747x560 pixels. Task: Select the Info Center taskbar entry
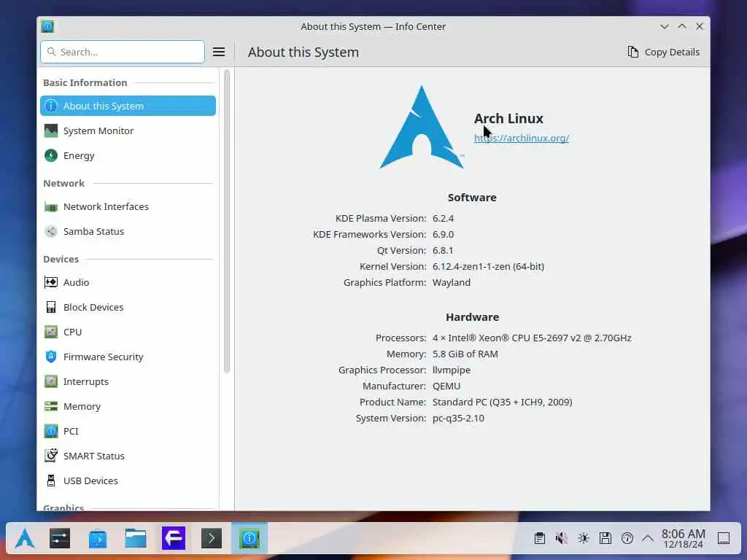click(249, 539)
